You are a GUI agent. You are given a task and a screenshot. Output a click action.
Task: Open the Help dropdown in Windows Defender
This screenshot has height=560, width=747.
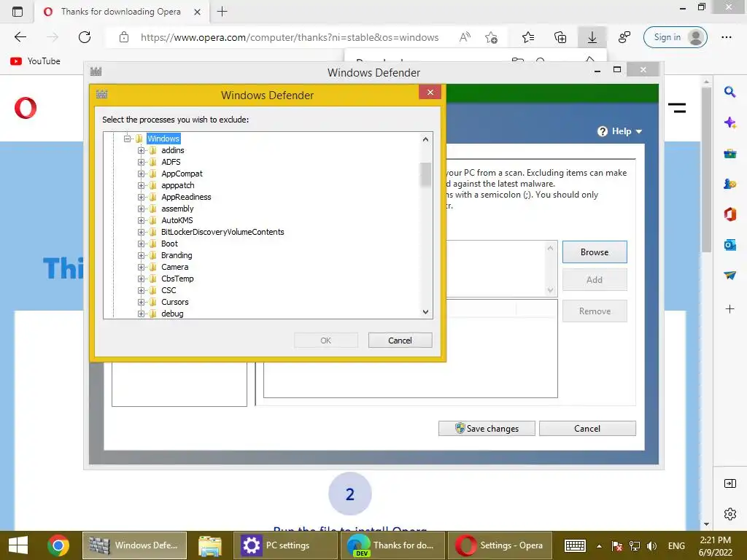[x=620, y=131]
